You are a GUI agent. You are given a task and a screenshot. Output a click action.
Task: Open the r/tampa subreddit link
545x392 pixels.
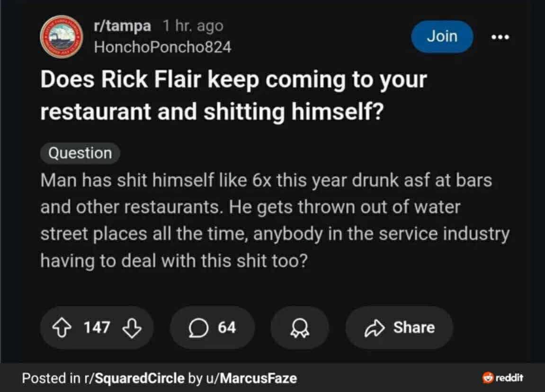click(x=122, y=27)
